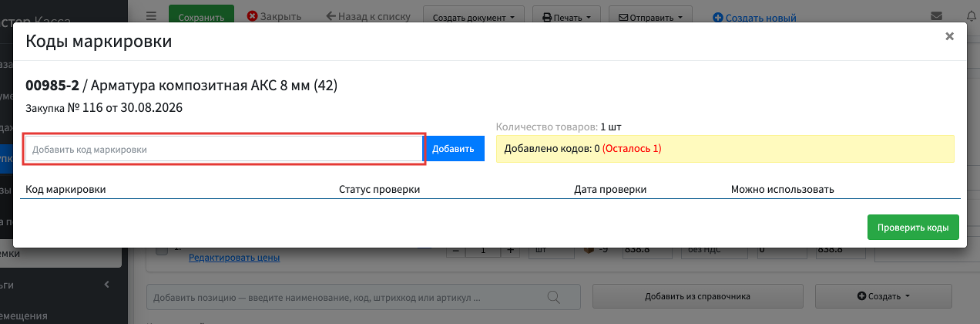Image resolution: width=980 pixels, height=324 pixels.
Task: Click Закрыть in the toolbar
Action: pyautogui.click(x=274, y=16)
